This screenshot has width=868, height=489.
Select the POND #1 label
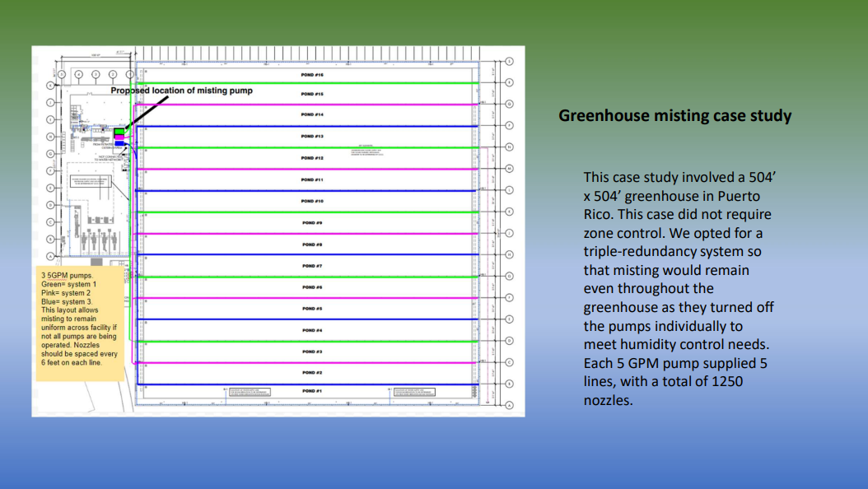pos(312,391)
